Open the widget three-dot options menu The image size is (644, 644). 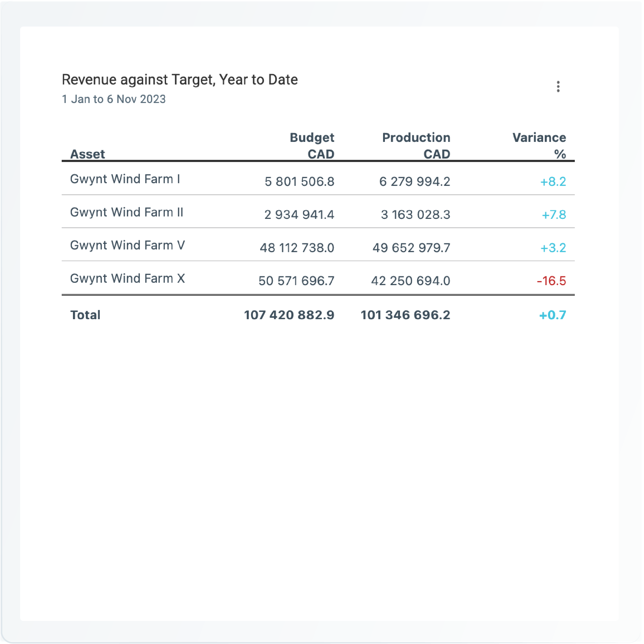point(558,87)
